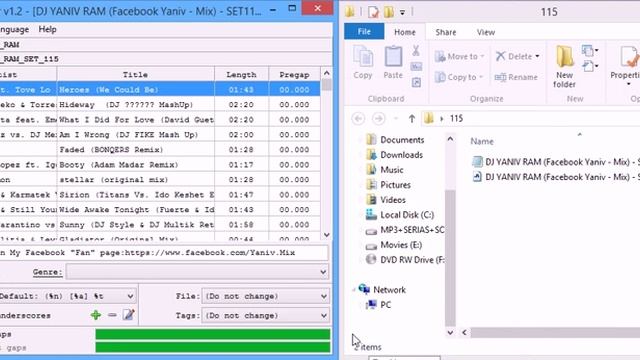Click the lower green gaps progress bar
The height and width of the screenshot is (360, 640).
tap(213, 347)
